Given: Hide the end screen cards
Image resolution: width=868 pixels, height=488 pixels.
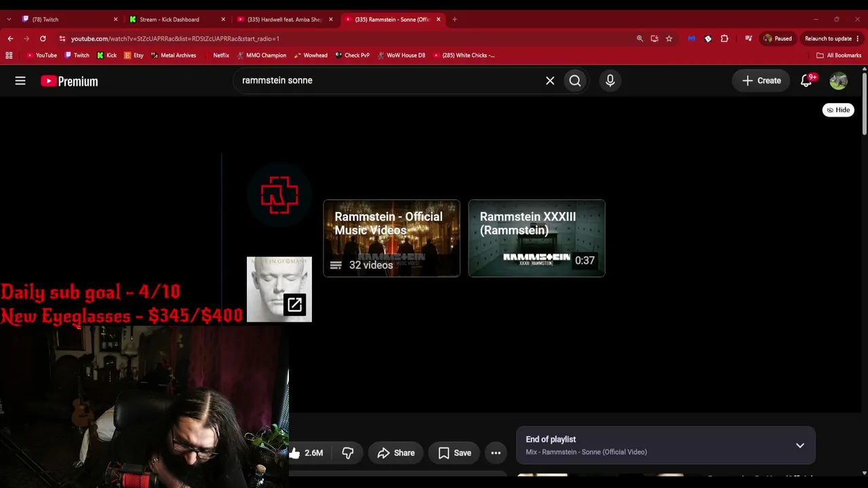Looking at the screenshot, I should pos(838,110).
